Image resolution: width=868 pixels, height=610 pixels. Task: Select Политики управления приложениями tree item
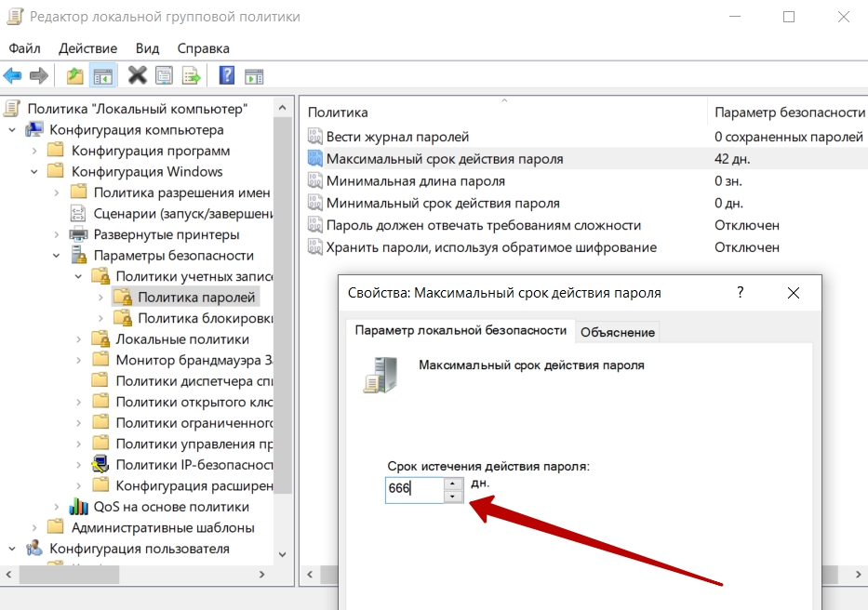[194, 444]
